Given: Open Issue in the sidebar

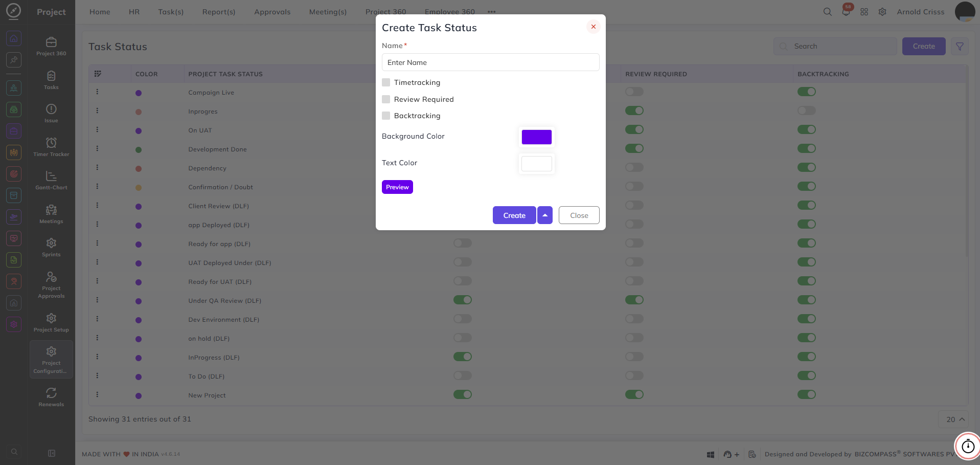Looking at the screenshot, I should 51,114.
